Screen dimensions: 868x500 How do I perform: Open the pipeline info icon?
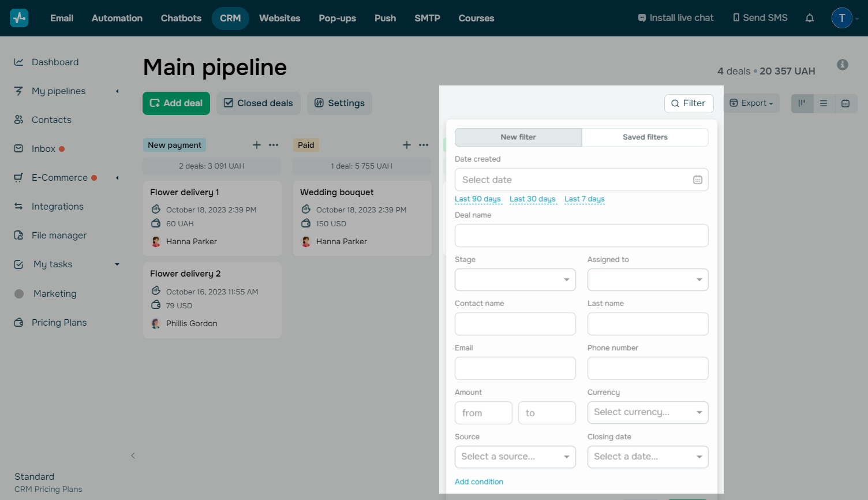843,65
